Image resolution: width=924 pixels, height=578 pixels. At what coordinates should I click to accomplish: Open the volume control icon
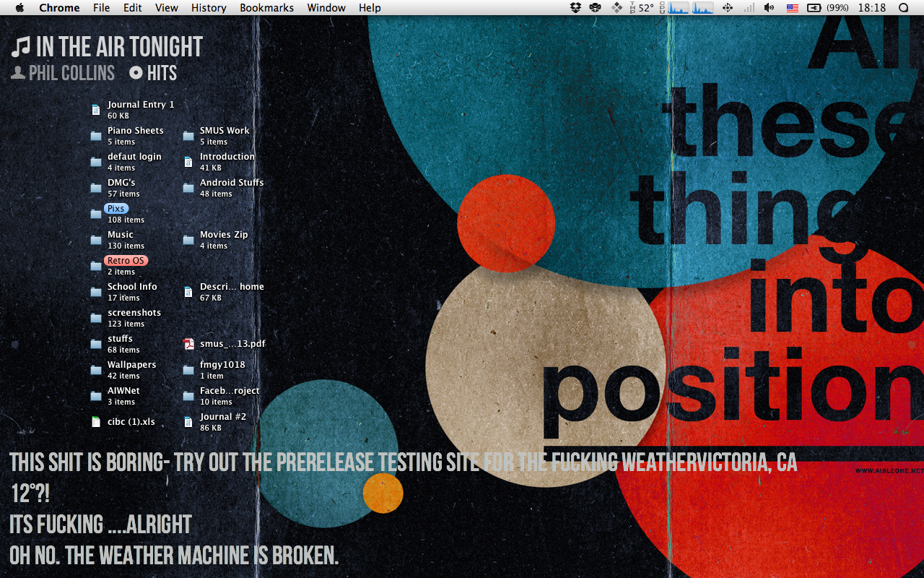[x=770, y=8]
